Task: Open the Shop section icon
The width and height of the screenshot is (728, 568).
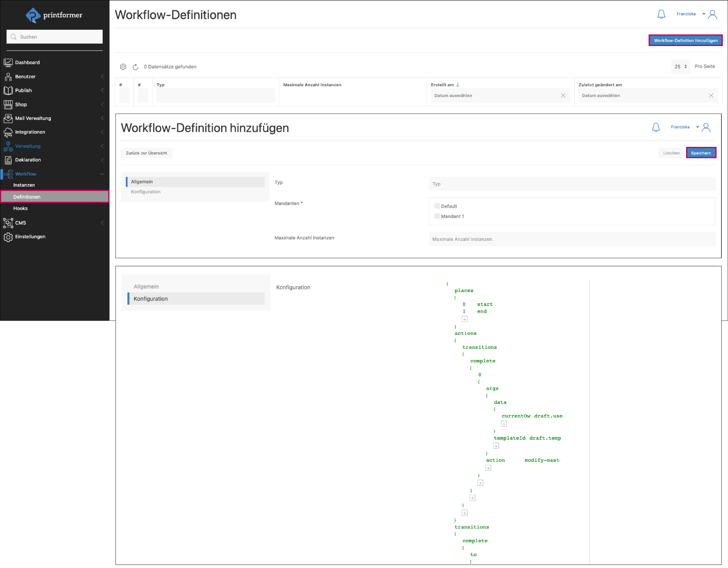Action: click(x=8, y=104)
